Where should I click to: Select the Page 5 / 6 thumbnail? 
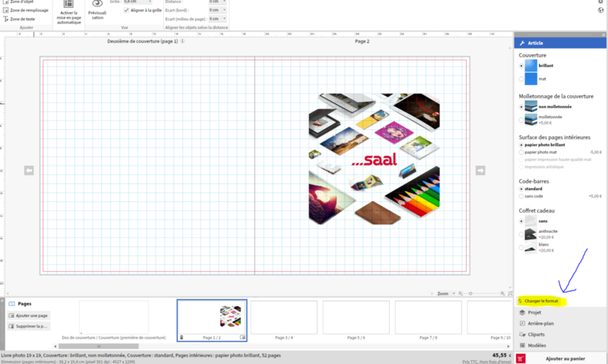(x=356, y=317)
